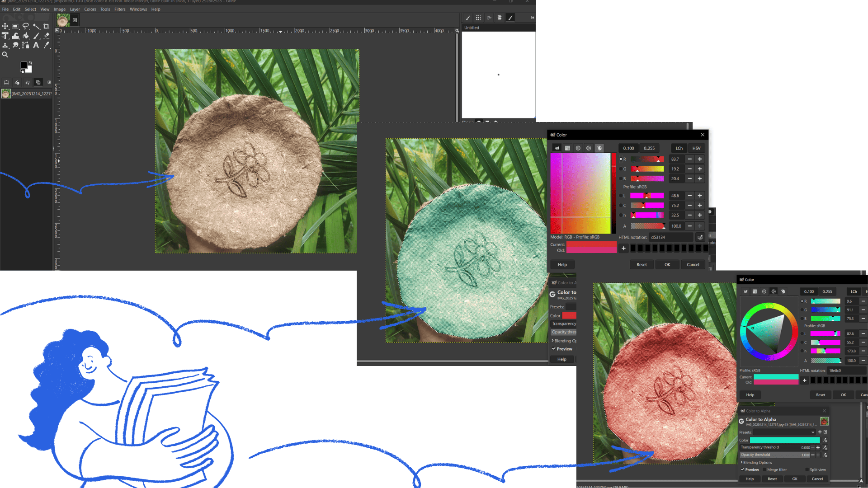868x488 pixels.
Task: Open the Filters menu
Action: point(120,9)
